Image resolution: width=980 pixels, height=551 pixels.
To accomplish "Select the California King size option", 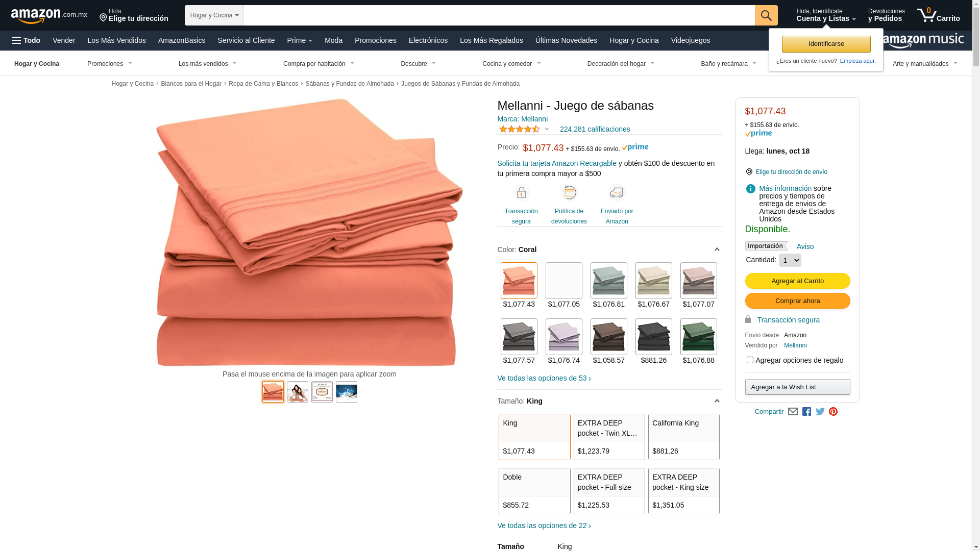I will (683, 437).
